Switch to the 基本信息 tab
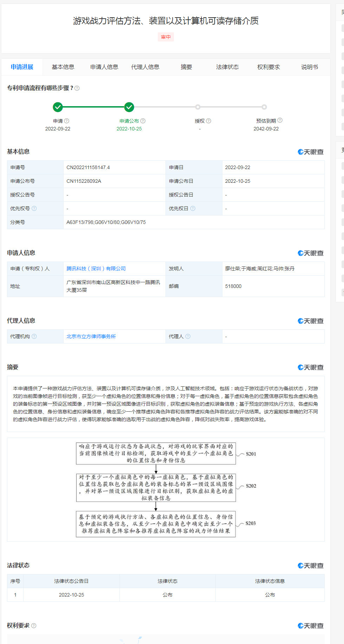Image resolution: width=344 pixels, height=644 pixels. 63,67
